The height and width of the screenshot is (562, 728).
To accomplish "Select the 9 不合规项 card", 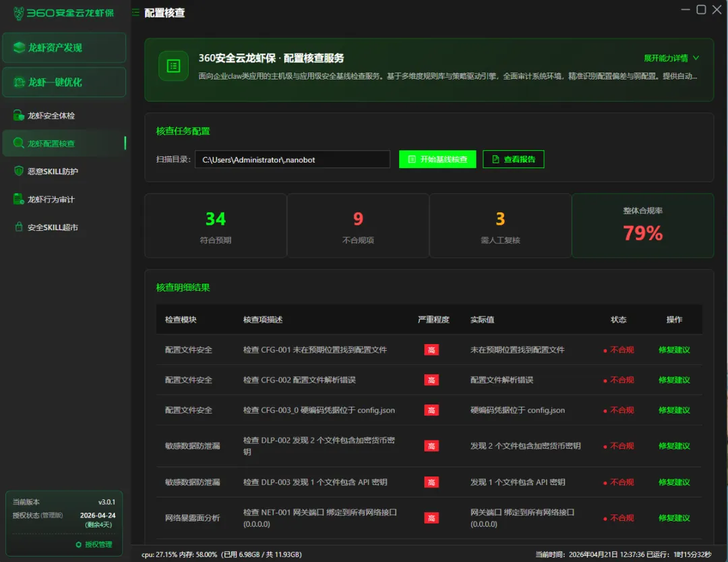I will [x=358, y=225].
